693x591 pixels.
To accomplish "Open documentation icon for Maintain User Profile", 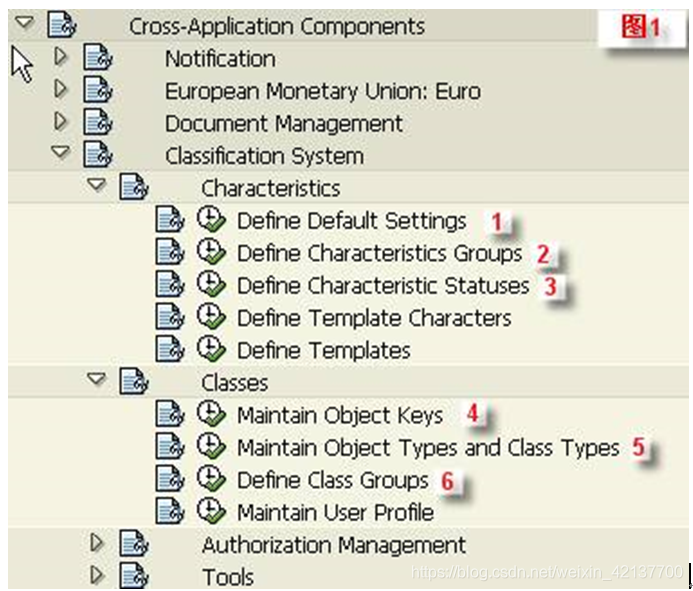I will (170, 510).
